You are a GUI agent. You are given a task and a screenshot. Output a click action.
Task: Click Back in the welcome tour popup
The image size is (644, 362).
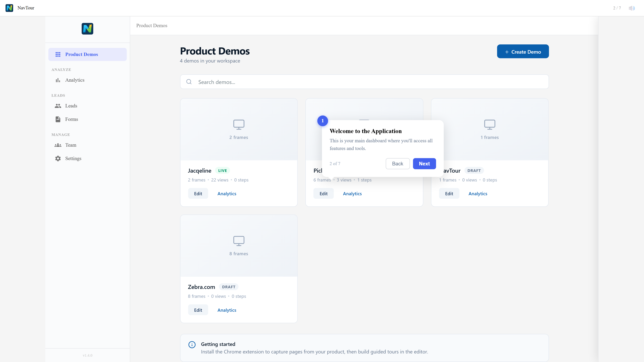(397, 164)
